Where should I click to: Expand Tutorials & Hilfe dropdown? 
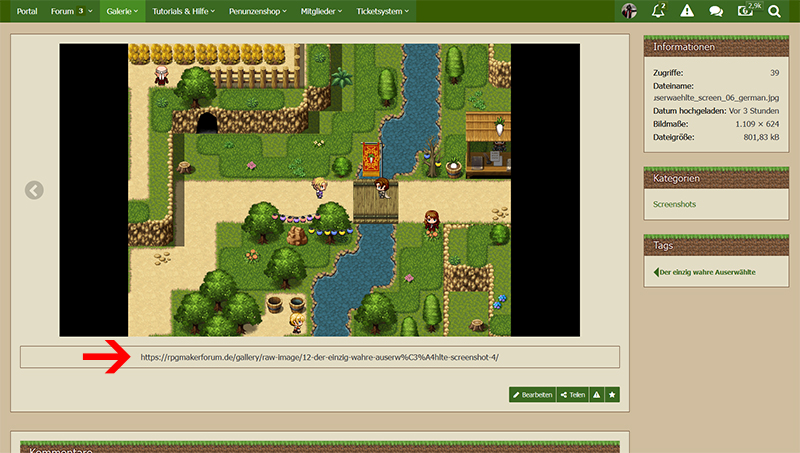184,11
